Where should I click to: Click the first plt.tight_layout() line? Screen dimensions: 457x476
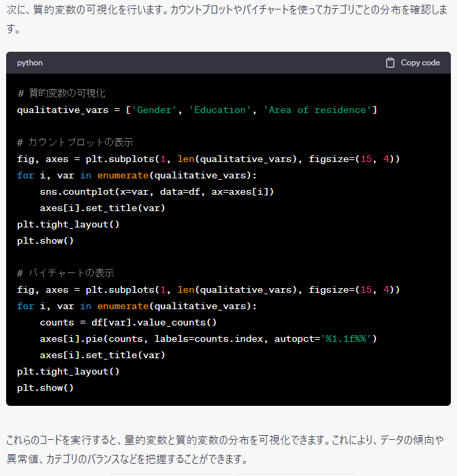[68, 224]
